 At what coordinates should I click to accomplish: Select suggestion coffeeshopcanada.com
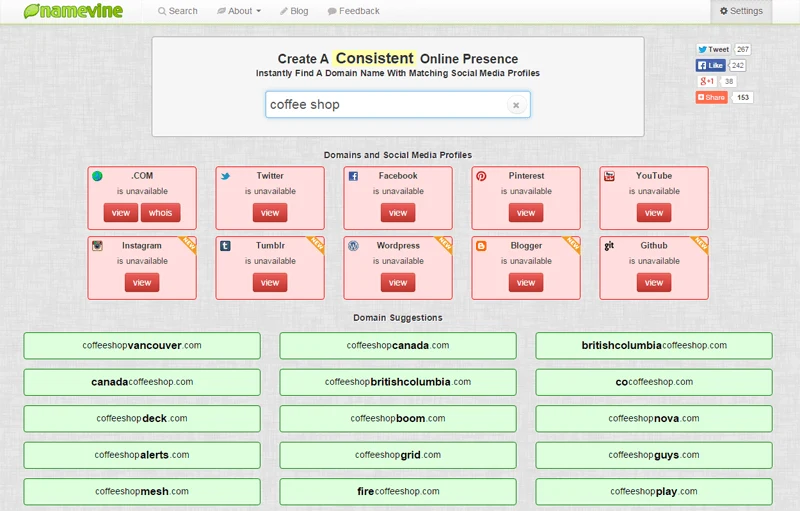398,346
